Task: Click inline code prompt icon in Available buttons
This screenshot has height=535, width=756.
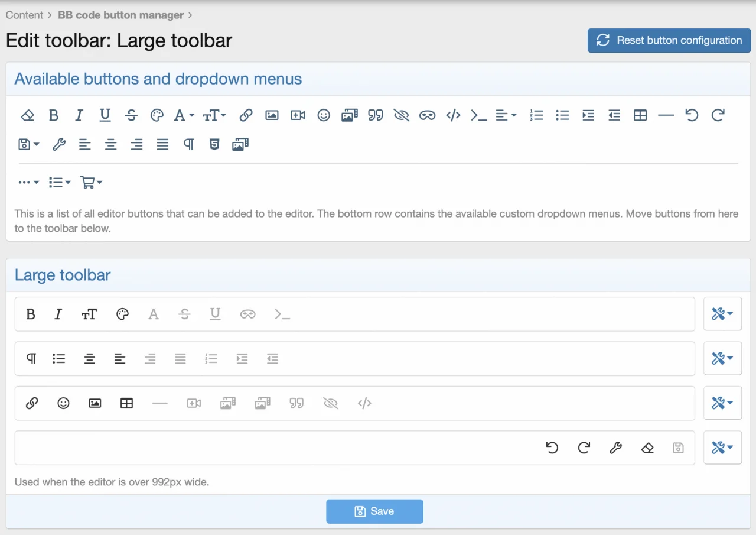Action: (479, 116)
